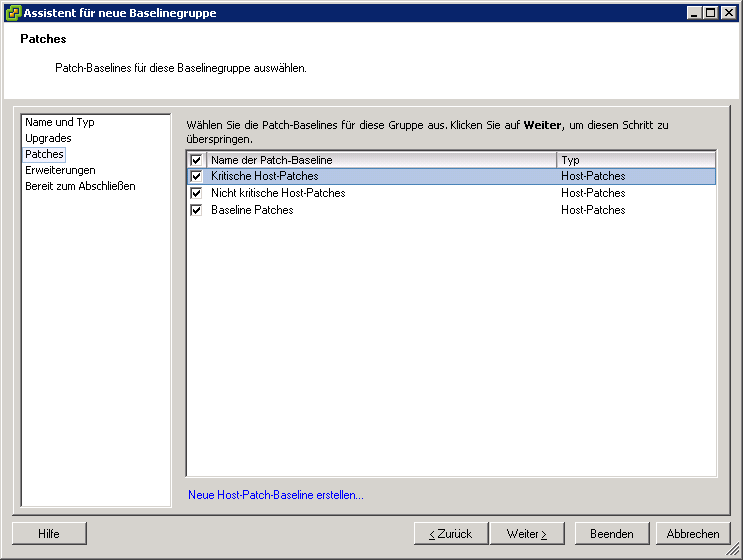Proceed with the Weiter button
The image size is (743, 560).
(x=526, y=534)
